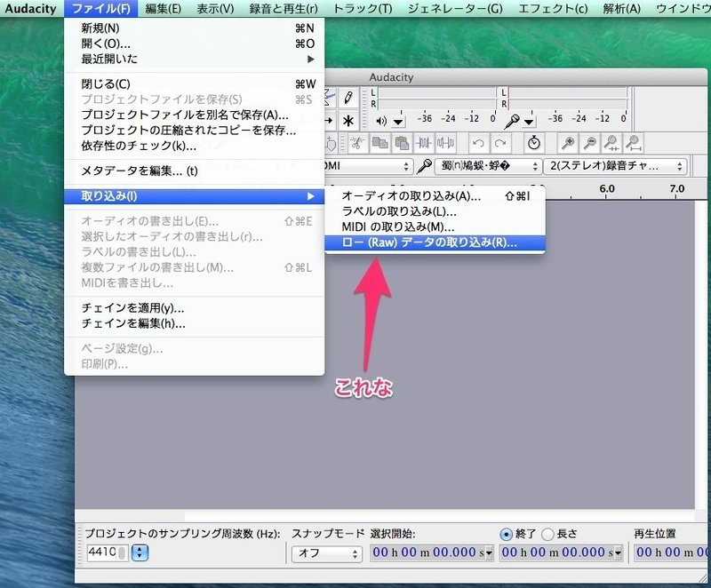Click the Undo arrow icon
Image resolution: width=711 pixels, height=588 pixels.
pyautogui.click(x=478, y=144)
